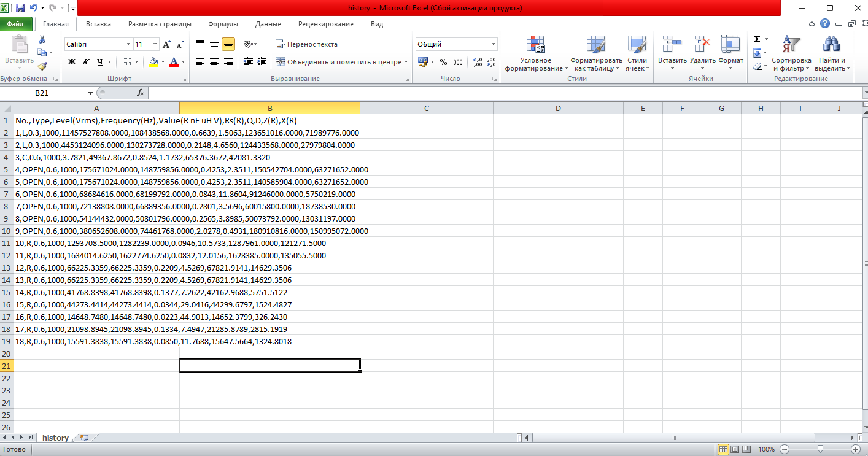868x456 pixels.
Task: Increase decimal places
Action: tap(477, 62)
